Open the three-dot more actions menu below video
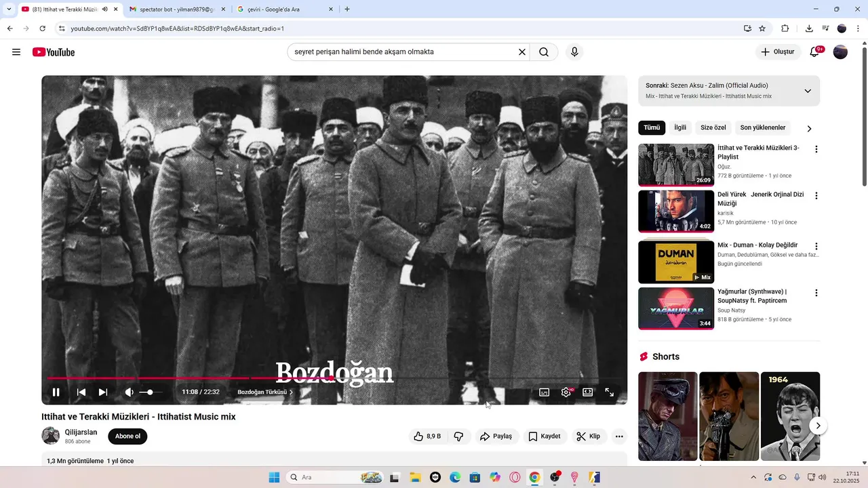Viewport: 868px width, 488px height. (x=619, y=436)
